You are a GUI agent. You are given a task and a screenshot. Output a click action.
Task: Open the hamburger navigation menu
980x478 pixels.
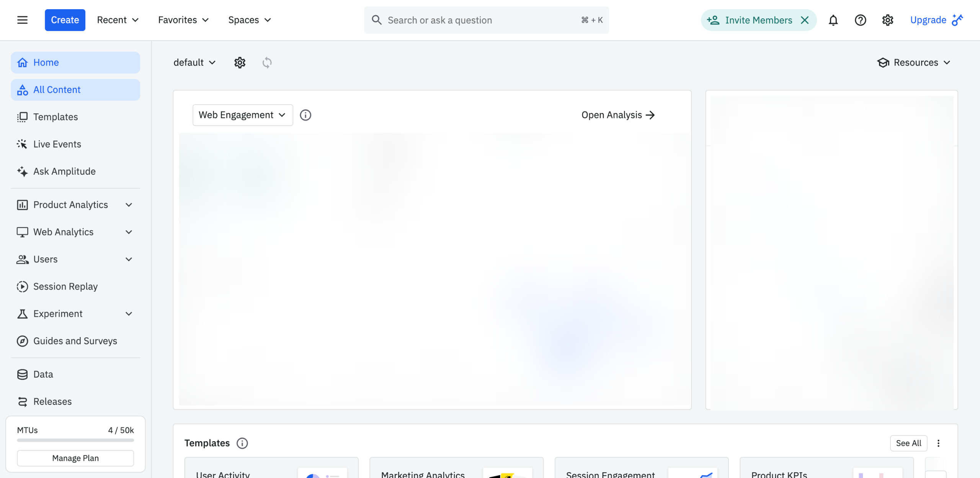[x=22, y=20]
